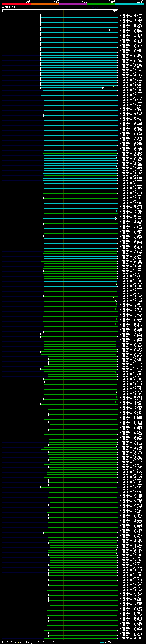Open UniRef100_Q6L6R9 entry
This screenshot has height=644, width=146.
click(131, 50)
